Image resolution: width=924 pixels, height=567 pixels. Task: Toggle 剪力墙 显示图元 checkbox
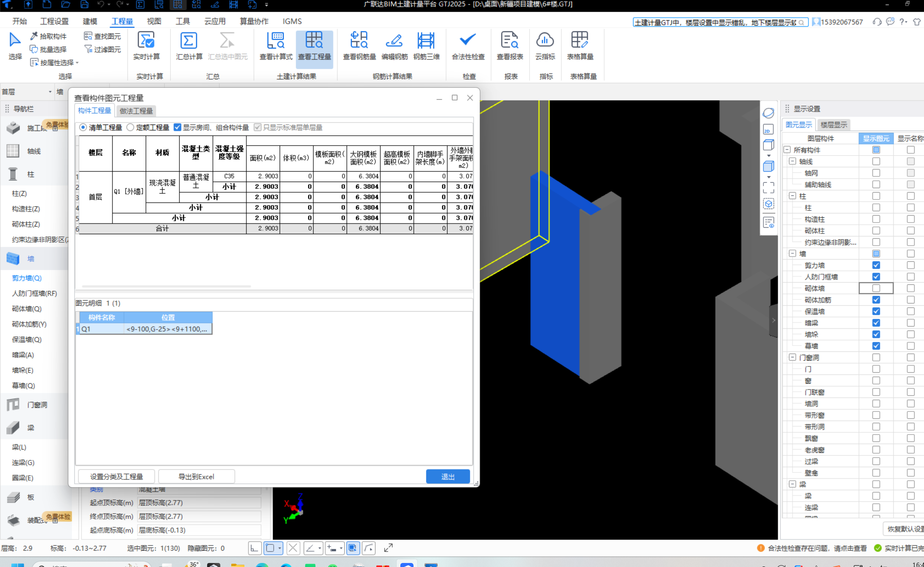[x=876, y=265]
